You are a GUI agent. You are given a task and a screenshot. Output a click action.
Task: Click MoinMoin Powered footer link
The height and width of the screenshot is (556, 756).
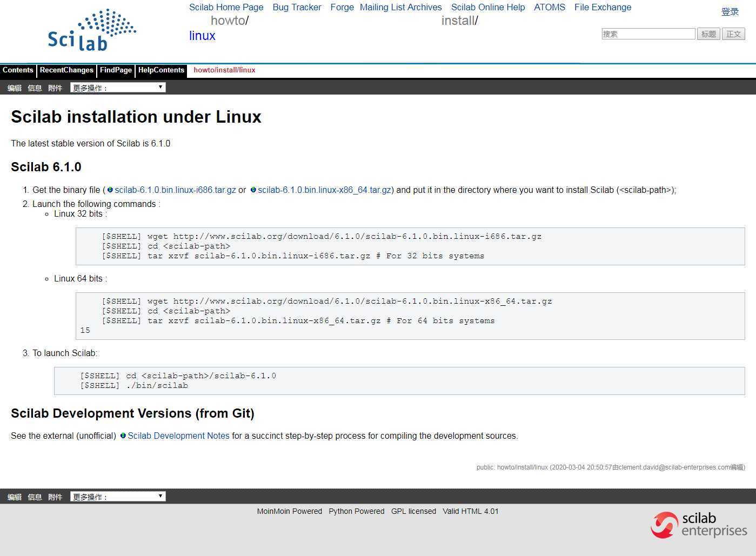tap(290, 511)
